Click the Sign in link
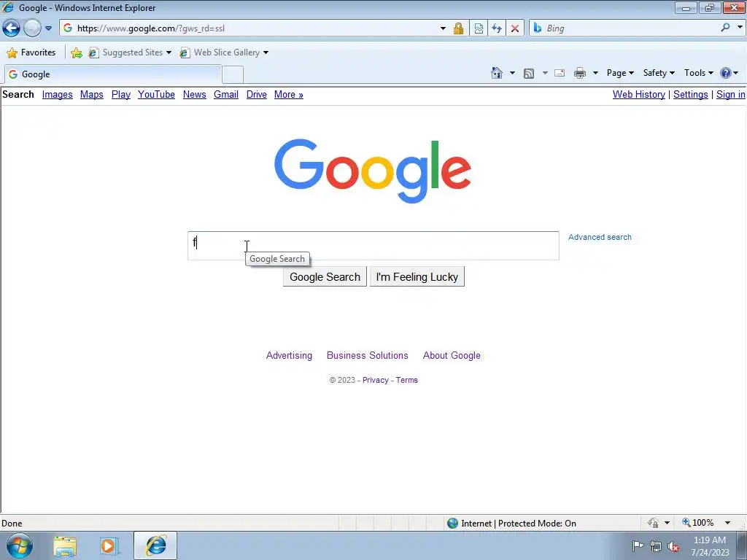The width and height of the screenshot is (747, 560). (x=730, y=94)
